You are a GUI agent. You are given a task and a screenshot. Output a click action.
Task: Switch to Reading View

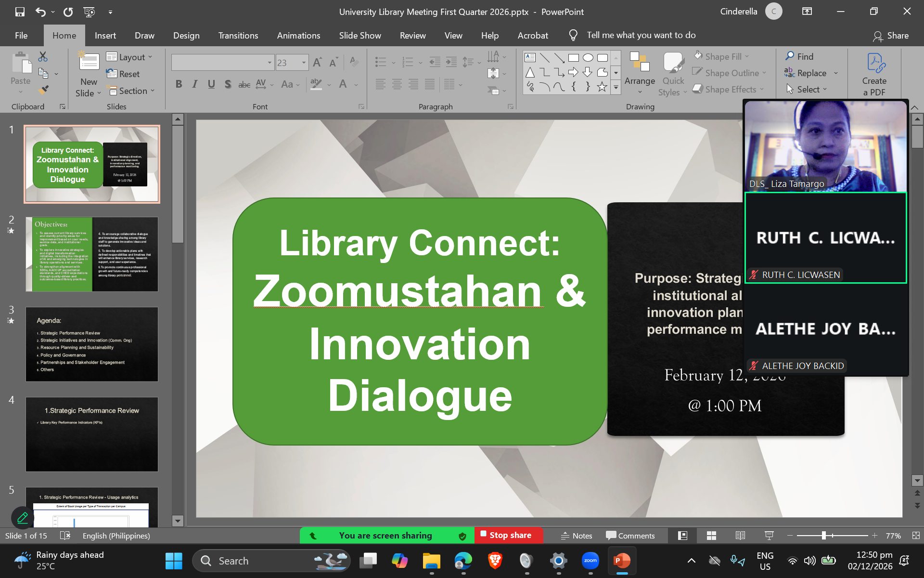(x=740, y=536)
